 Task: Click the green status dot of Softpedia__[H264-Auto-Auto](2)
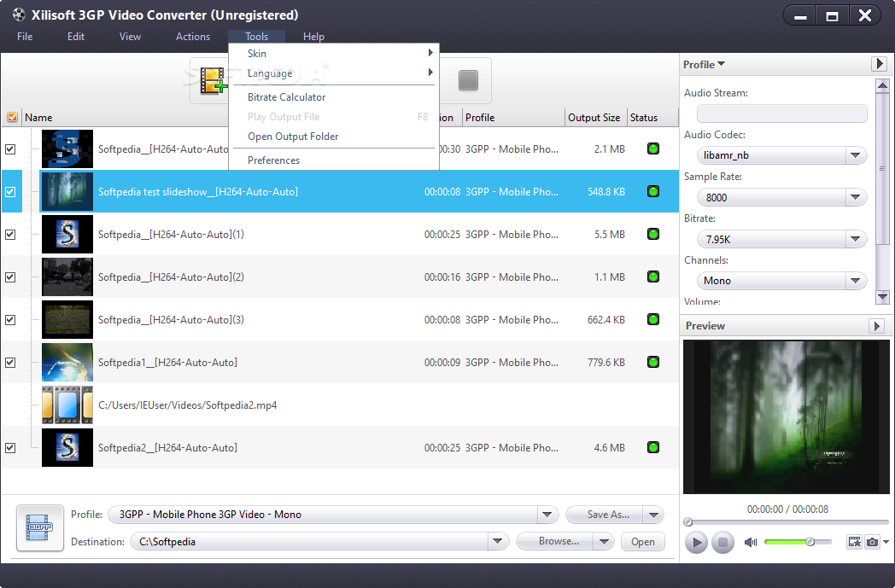tap(653, 277)
